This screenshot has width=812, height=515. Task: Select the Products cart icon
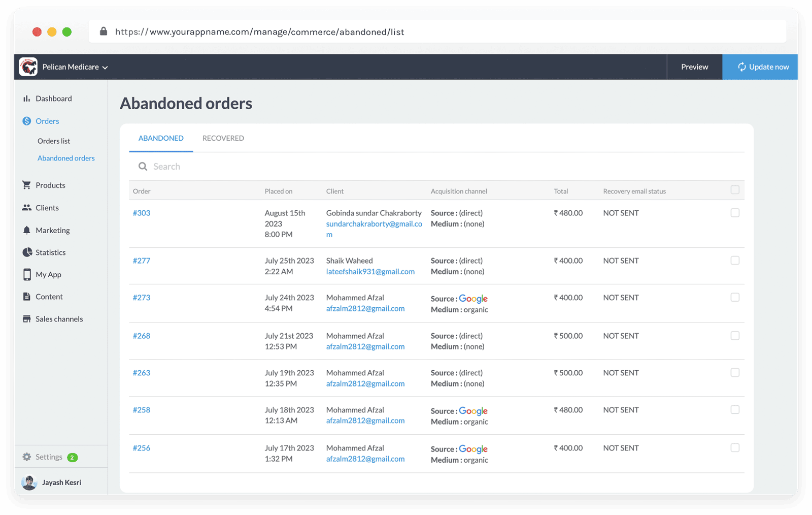[x=27, y=185]
